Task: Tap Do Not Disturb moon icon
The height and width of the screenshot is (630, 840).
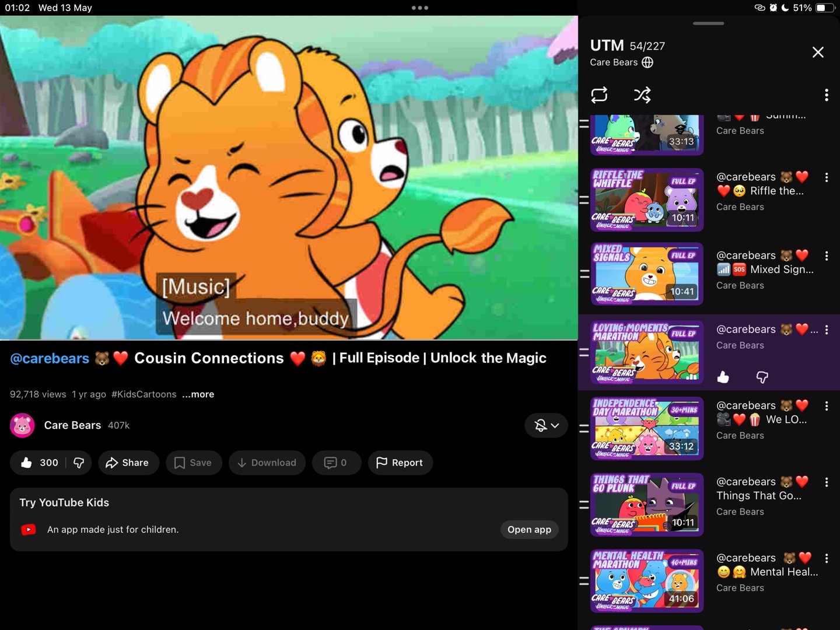Action: (785, 8)
